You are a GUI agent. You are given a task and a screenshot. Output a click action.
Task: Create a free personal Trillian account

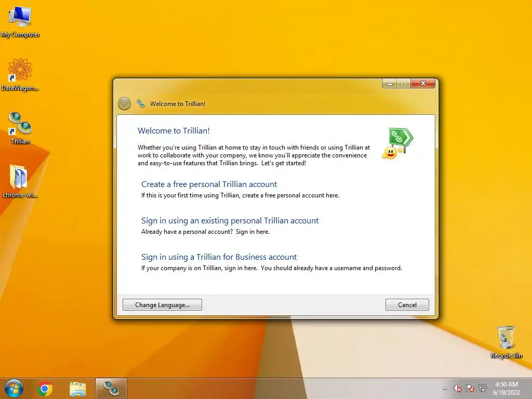[209, 184]
